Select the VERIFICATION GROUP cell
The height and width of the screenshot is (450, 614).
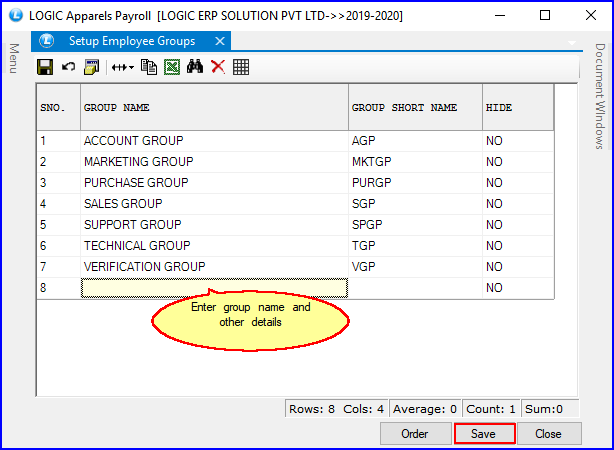tap(214, 267)
